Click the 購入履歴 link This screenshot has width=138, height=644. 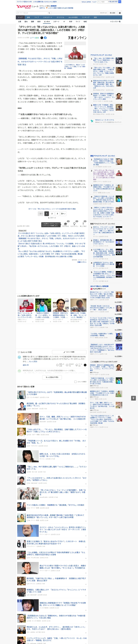[112, 13]
